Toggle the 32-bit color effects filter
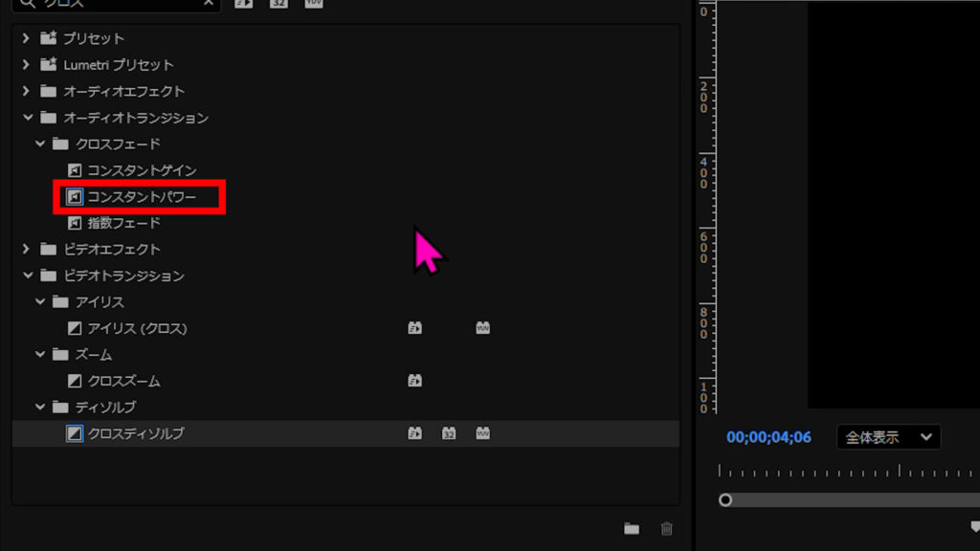Viewport: 980px width, 551px height. pyautogui.click(x=278, y=3)
